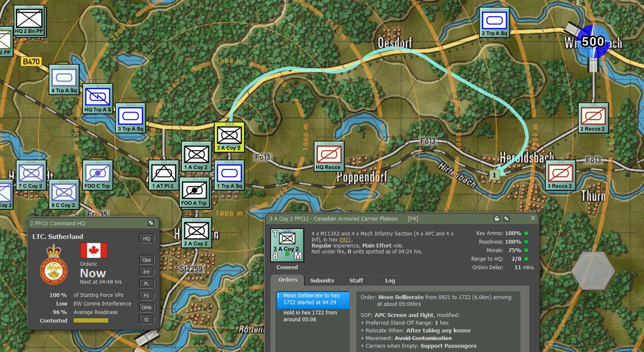Toggle the unit panel lock icon
The height and width of the screenshot is (352, 644).
497,218
